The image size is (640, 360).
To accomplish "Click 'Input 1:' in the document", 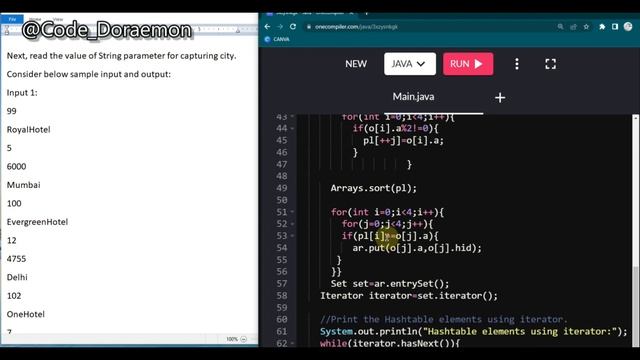I will point(22,93).
